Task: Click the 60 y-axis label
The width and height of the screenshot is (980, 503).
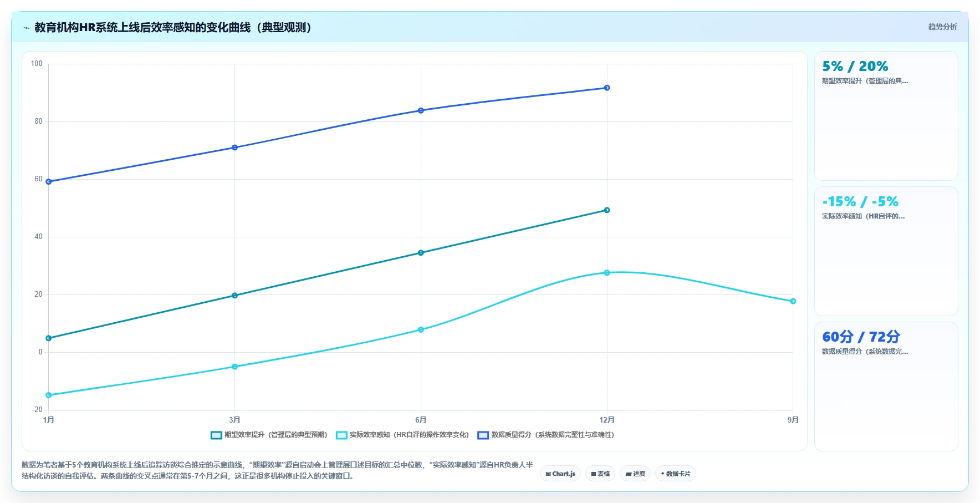Action: click(x=38, y=179)
